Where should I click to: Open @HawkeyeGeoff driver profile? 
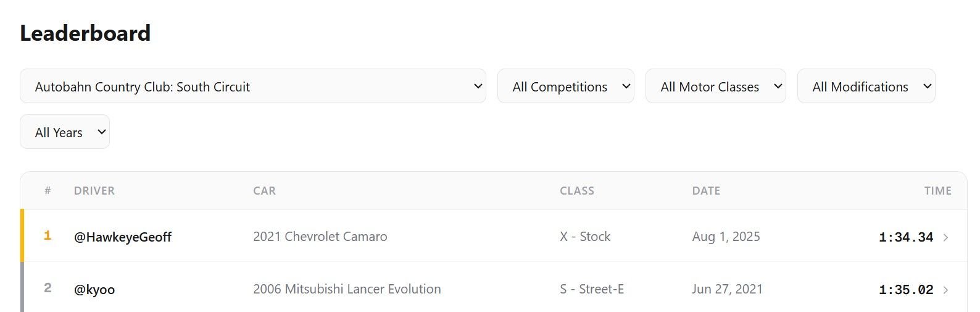(123, 237)
